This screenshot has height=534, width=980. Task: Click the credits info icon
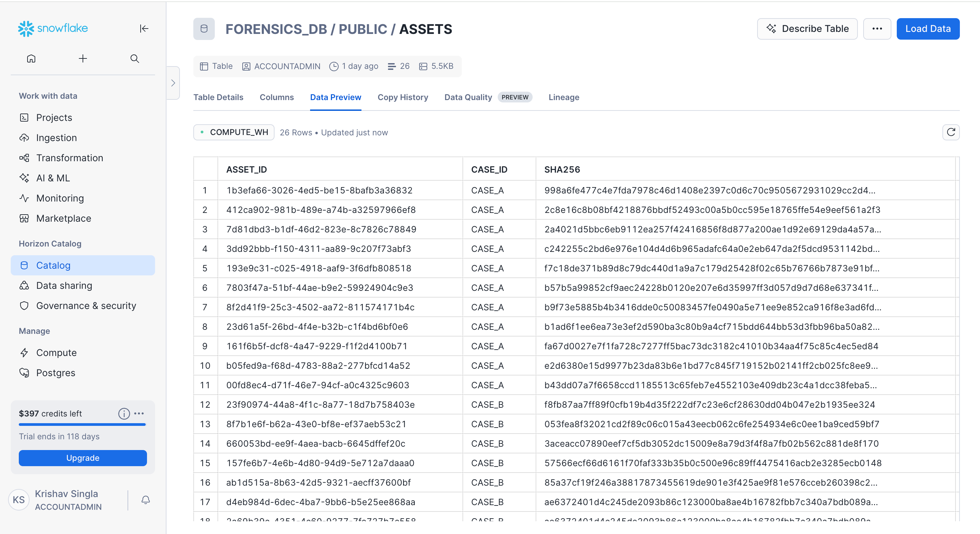124,413
